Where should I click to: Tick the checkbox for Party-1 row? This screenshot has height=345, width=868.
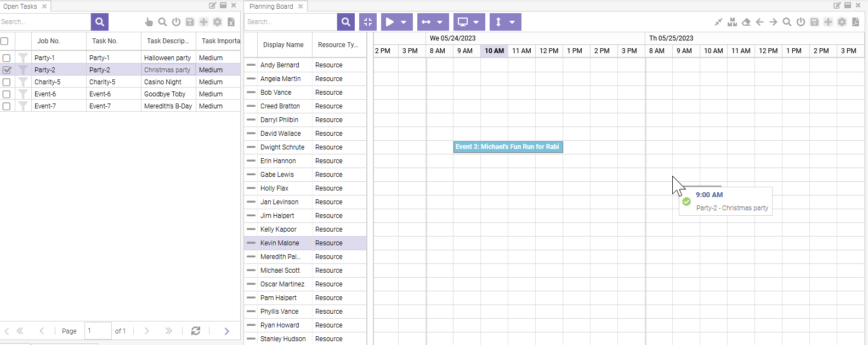7,58
